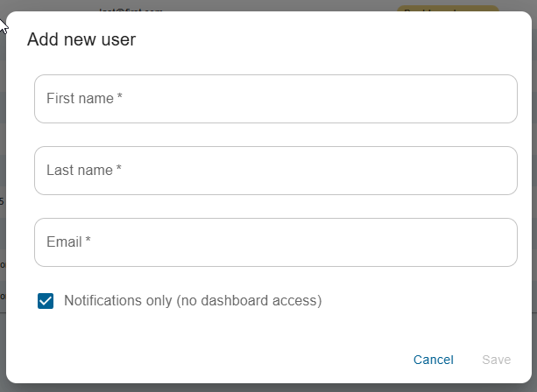Click the email address text above the dialog
Image resolution: width=537 pixels, height=392 pixels.
click(131, 8)
